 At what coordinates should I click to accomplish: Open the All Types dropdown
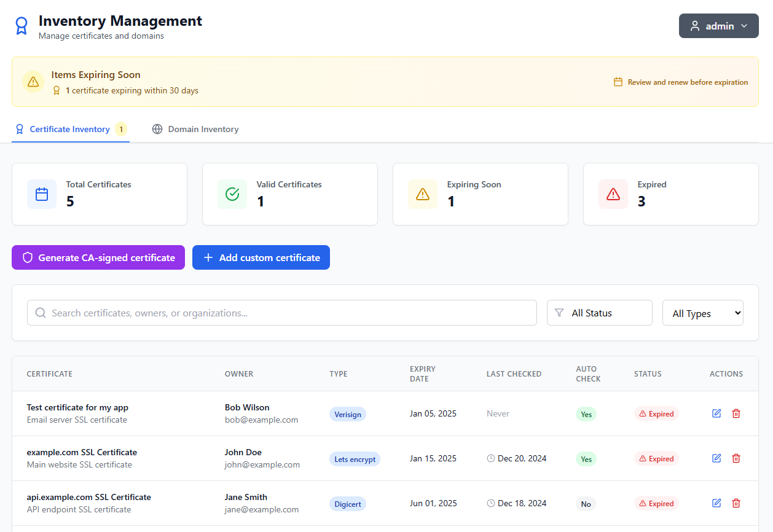click(702, 313)
